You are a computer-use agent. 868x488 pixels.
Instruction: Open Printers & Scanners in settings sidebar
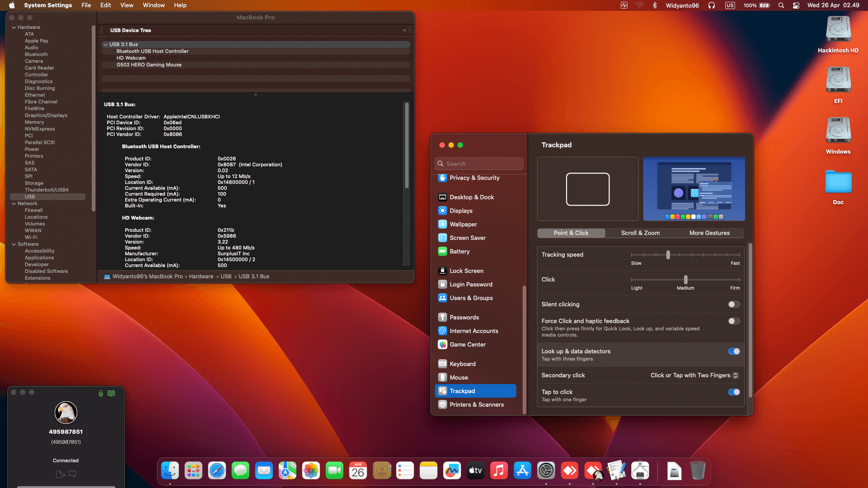pos(476,405)
